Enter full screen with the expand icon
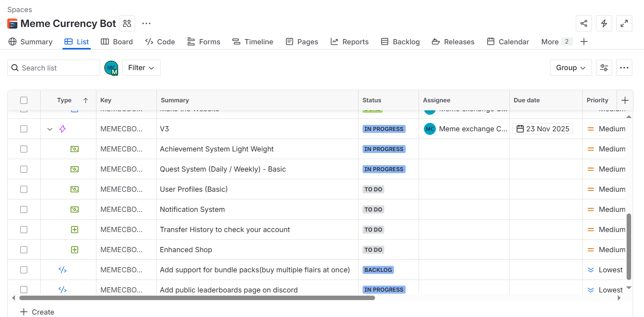644x317 pixels. 624,23
